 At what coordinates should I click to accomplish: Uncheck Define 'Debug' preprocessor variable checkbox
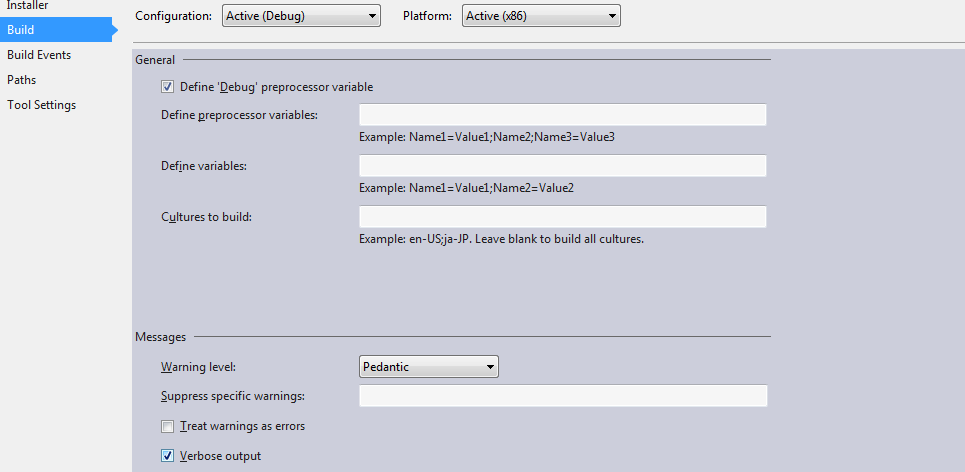(x=167, y=87)
